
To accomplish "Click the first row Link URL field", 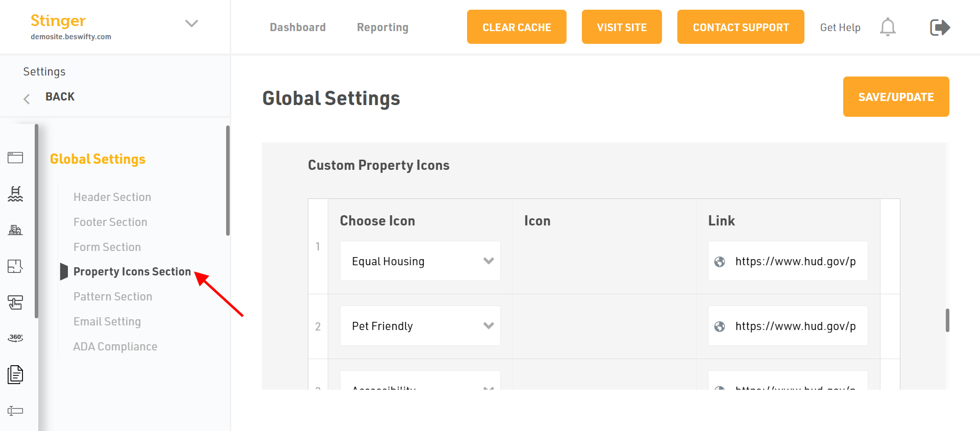I will click(x=795, y=261).
